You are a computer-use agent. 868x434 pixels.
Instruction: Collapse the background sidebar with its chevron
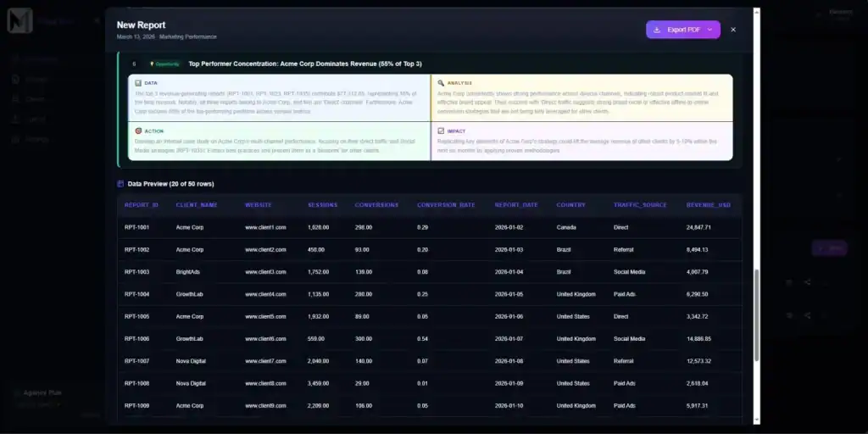point(97,21)
